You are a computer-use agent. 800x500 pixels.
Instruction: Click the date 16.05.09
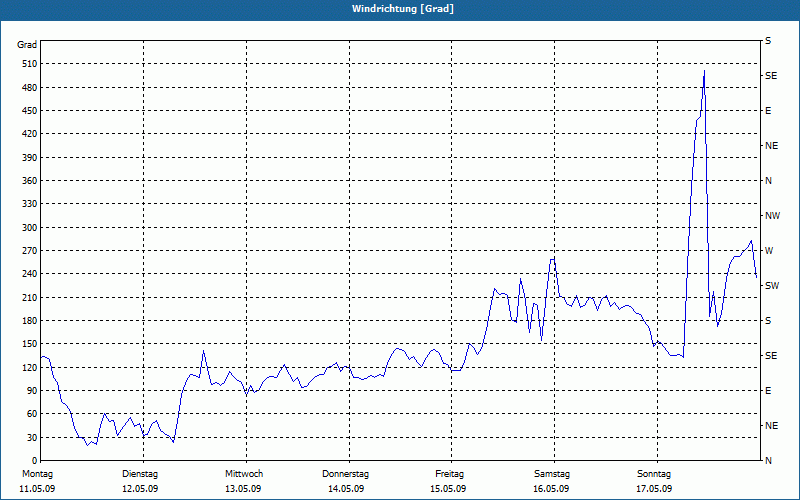[x=551, y=489]
